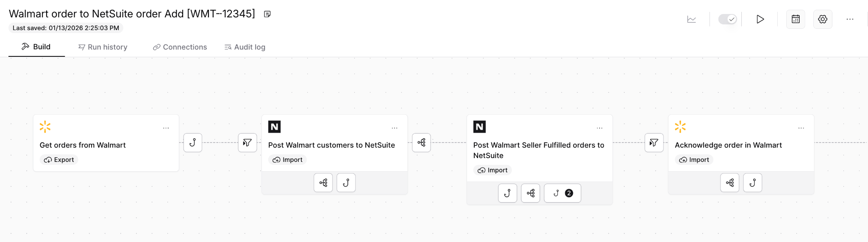The height and width of the screenshot is (242, 868).
Task: Click the flow title Walmart order to NetSuite
Action: pyautogui.click(x=132, y=14)
